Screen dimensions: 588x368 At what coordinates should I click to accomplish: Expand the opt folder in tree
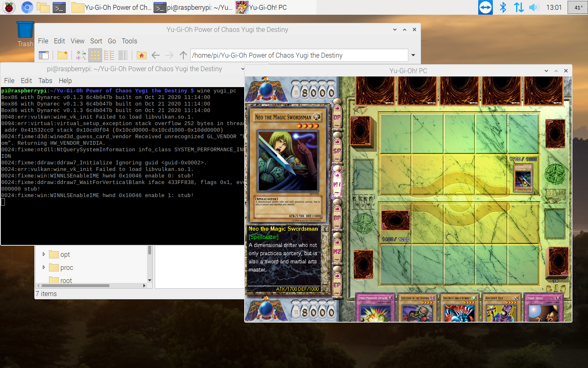click(44, 254)
